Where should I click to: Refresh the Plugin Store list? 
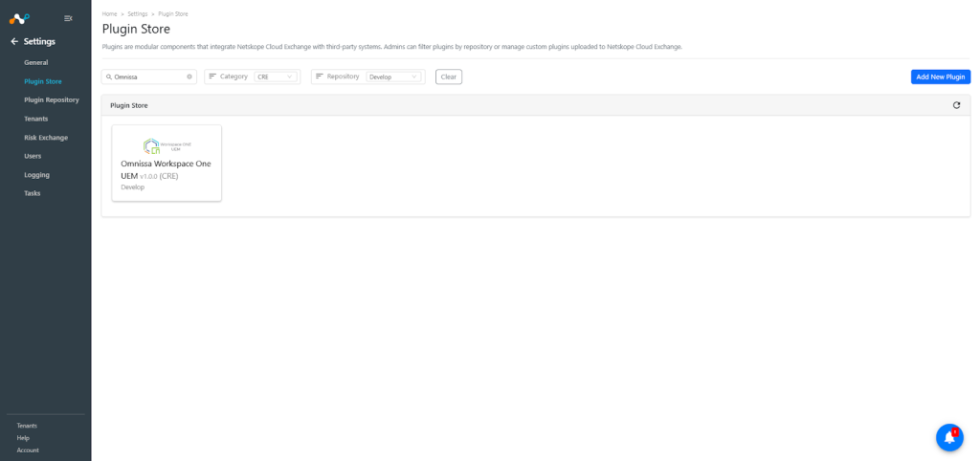tap(956, 105)
